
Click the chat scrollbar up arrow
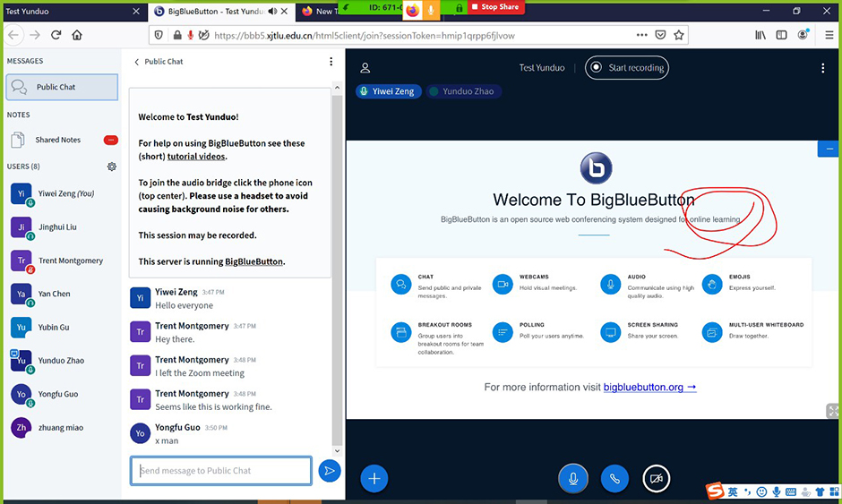coord(337,88)
